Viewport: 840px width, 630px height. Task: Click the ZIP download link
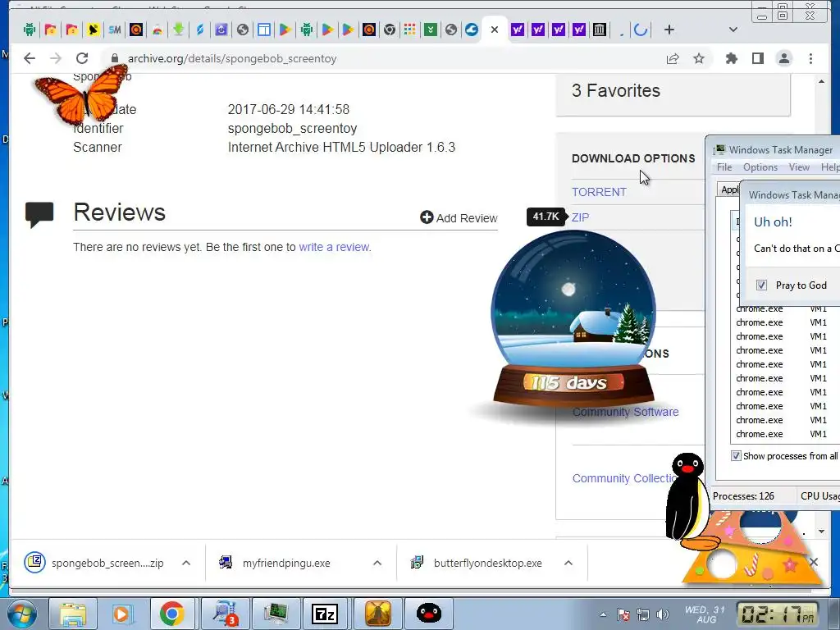tap(580, 217)
